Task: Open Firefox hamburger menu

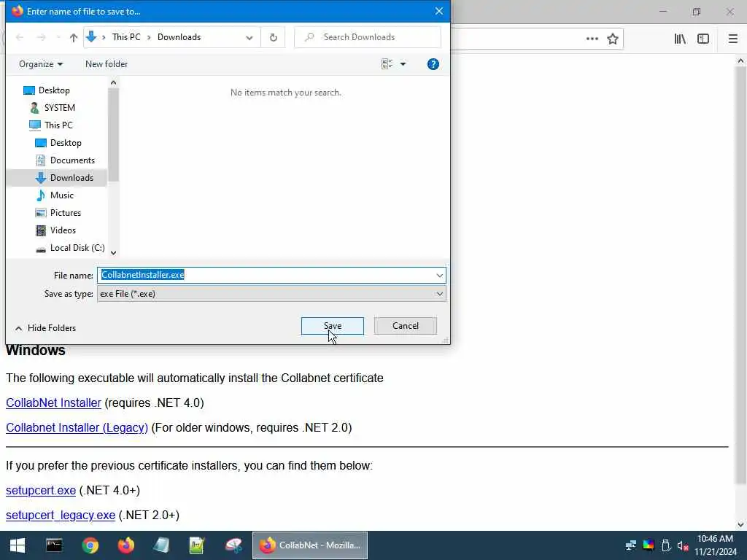Action: click(x=733, y=39)
